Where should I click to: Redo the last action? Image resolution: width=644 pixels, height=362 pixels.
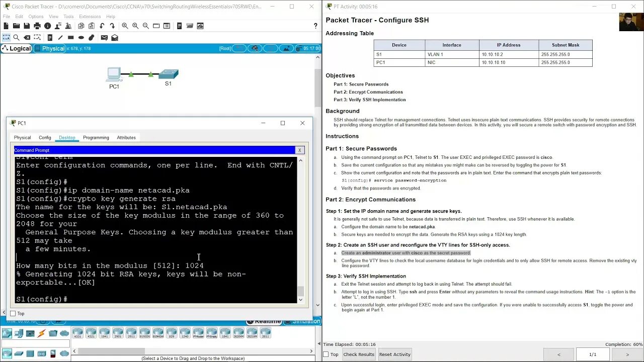click(112, 26)
